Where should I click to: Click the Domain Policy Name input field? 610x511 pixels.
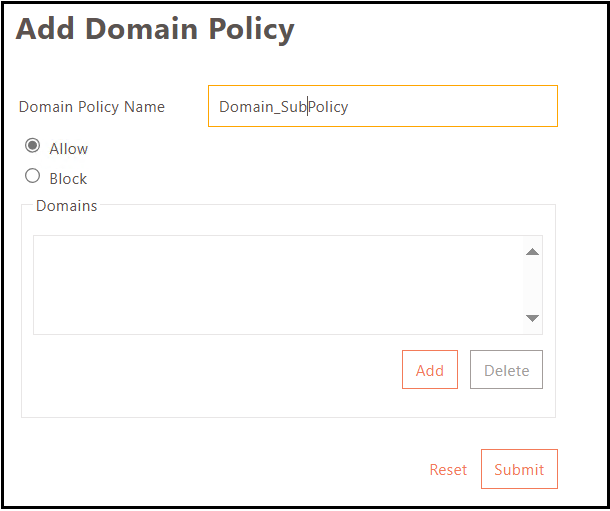(x=382, y=107)
